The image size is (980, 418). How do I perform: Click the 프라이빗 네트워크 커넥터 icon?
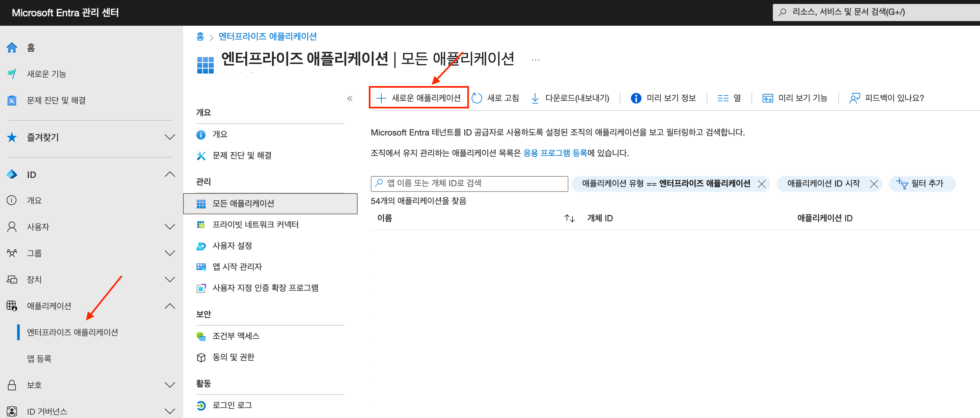[x=201, y=224]
